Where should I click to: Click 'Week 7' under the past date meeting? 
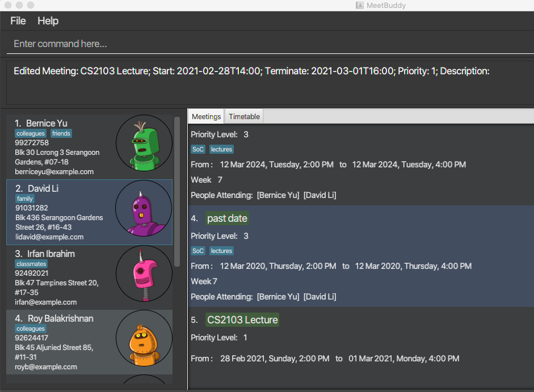point(204,281)
